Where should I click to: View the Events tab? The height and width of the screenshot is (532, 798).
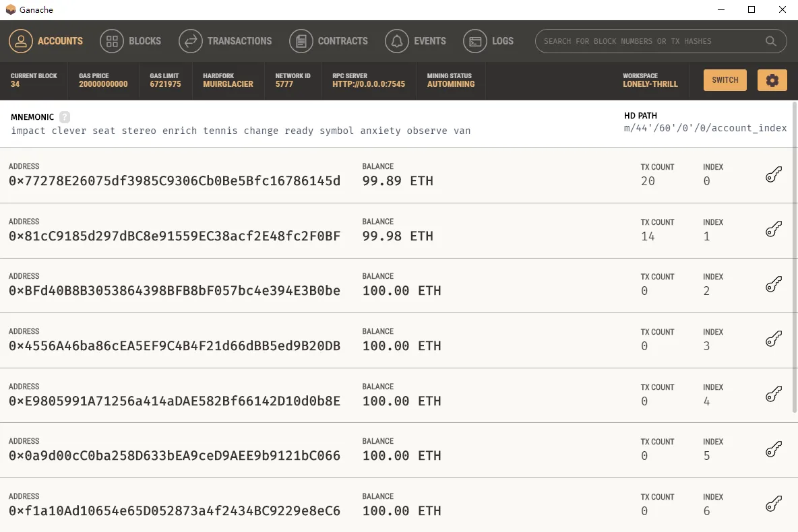[x=416, y=41]
